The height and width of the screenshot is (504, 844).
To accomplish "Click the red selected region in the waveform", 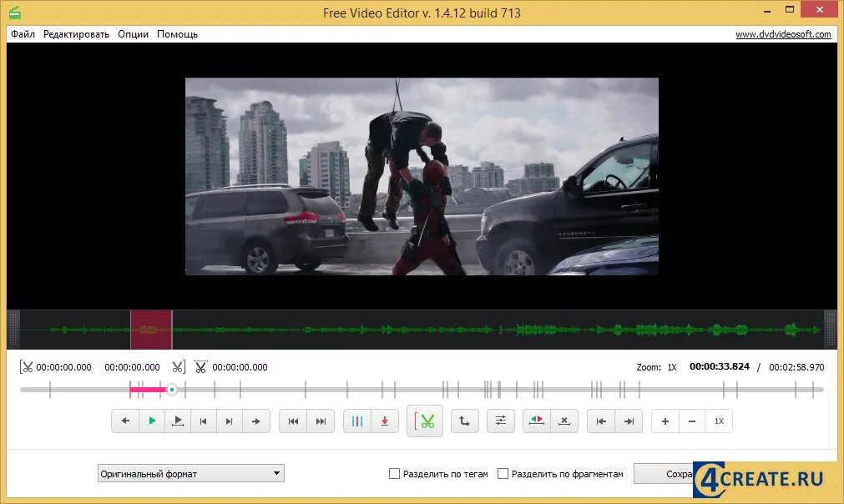I will (151, 330).
